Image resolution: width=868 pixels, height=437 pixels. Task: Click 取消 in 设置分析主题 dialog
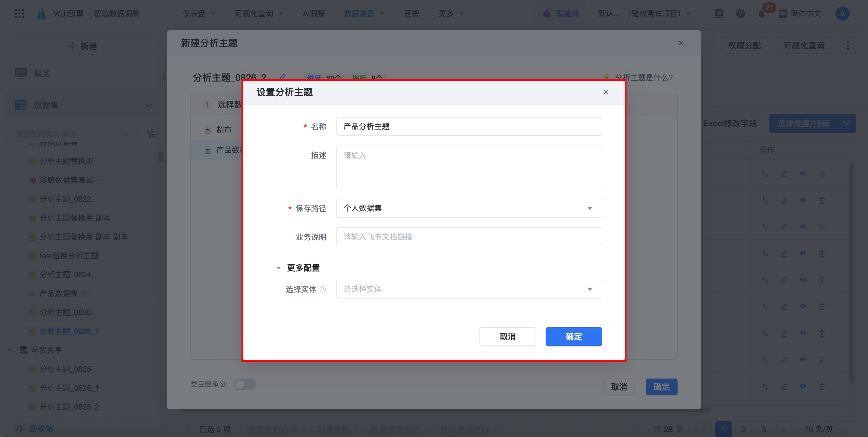coord(508,336)
